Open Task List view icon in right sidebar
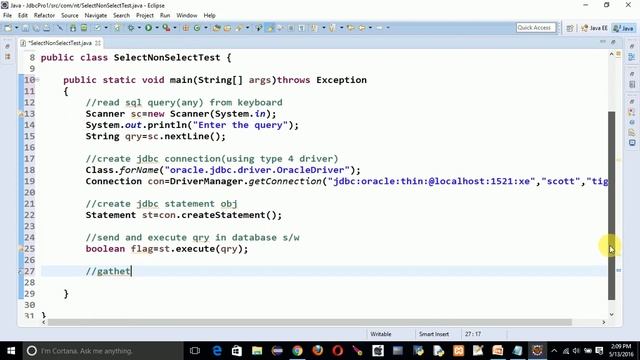The image size is (640, 360). click(x=632, y=84)
